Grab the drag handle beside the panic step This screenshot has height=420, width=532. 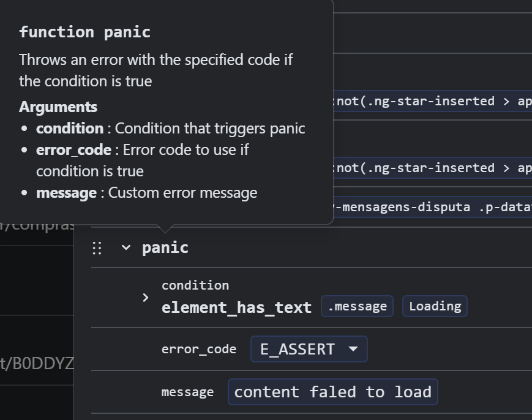tap(97, 248)
